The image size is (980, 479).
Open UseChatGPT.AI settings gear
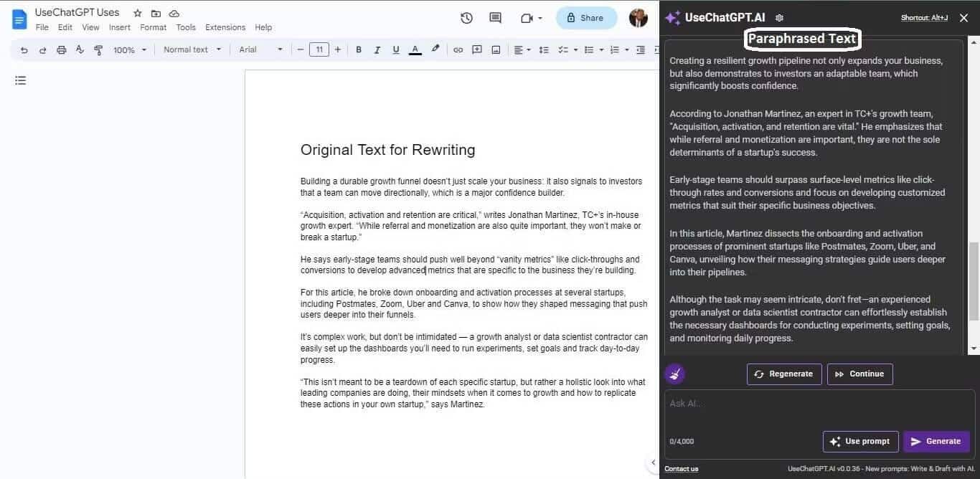780,18
